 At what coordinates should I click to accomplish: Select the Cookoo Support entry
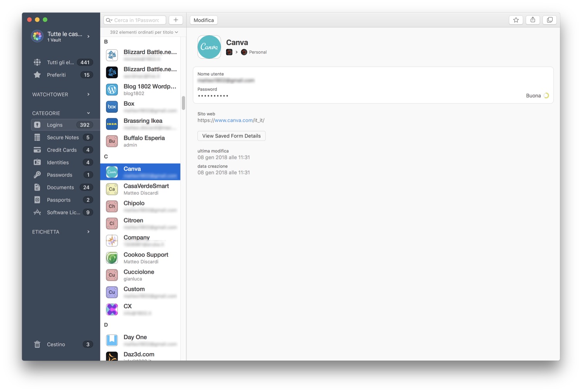tap(140, 258)
